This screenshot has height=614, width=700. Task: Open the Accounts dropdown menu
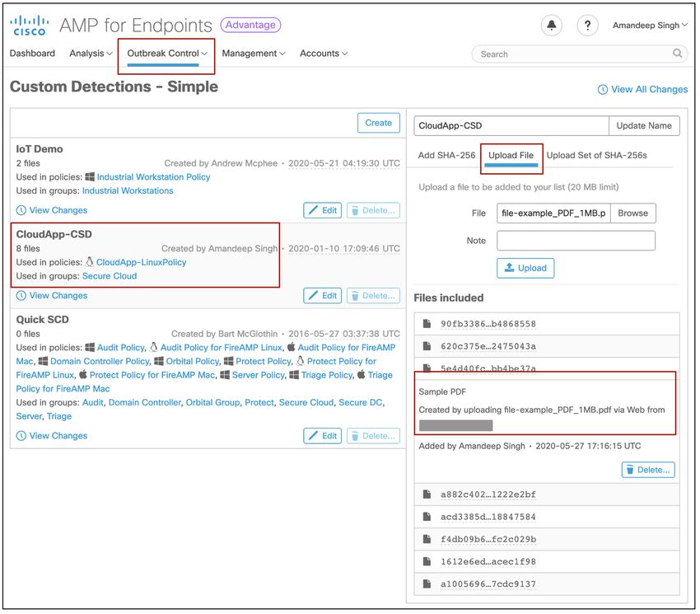click(323, 54)
